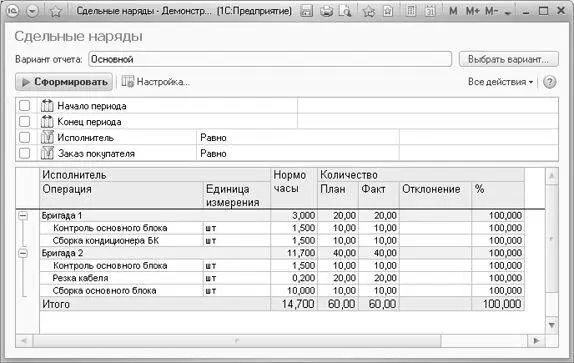574x363 pixels.
Task: Open the favorites star menu in title bar
Action: point(56,12)
